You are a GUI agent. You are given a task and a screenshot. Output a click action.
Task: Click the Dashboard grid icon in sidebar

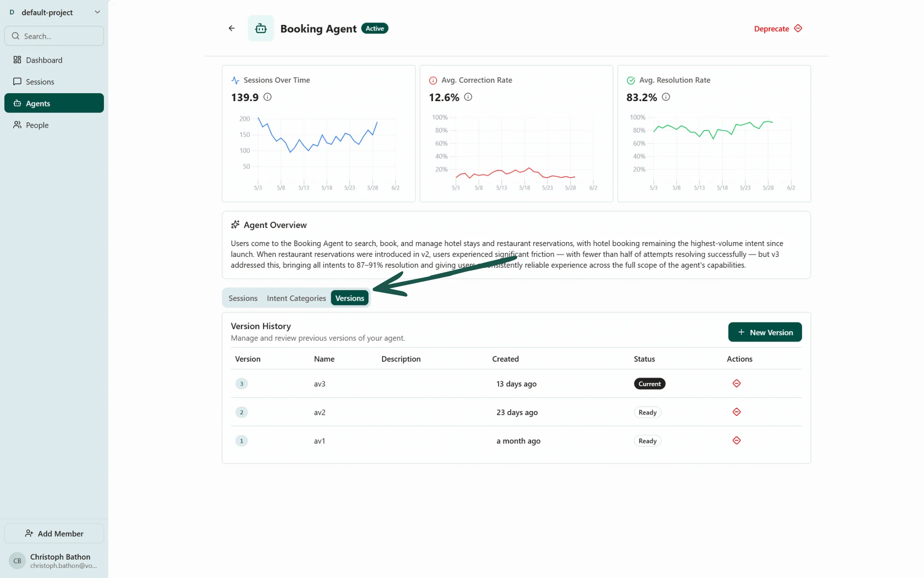click(x=17, y=60)
